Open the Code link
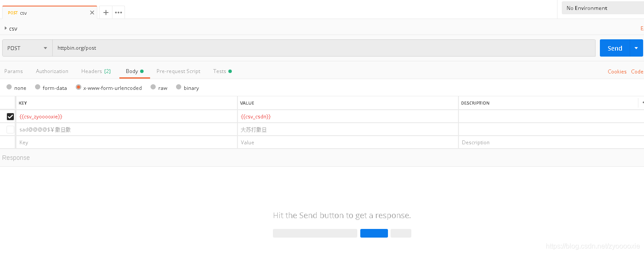The height and width of the screenshot is (254, 644). (637, 72)
